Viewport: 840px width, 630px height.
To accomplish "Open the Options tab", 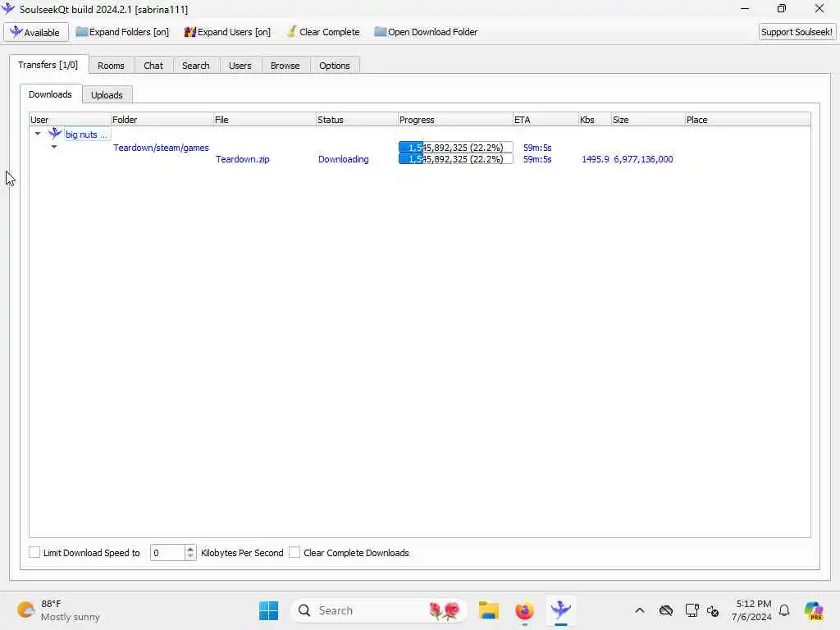I will (335, 66).
